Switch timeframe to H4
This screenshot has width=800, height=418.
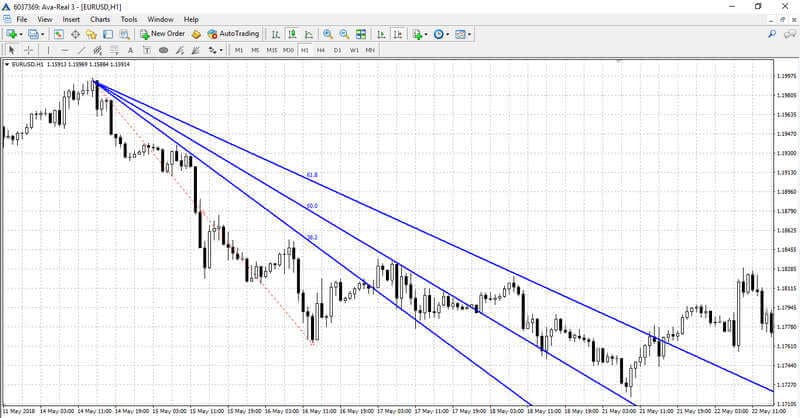click(x=321, y=50)
